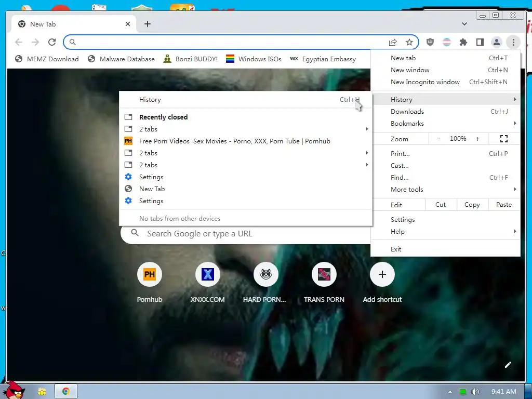Open the Egyptian Embassy bookmark
Screen dimensions: 532x399
point(323,59)
